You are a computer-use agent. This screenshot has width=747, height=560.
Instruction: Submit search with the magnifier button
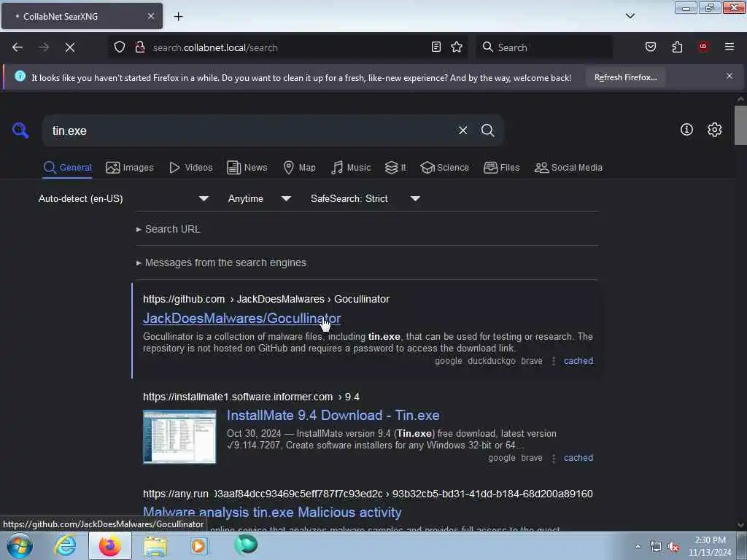[487, 130]
